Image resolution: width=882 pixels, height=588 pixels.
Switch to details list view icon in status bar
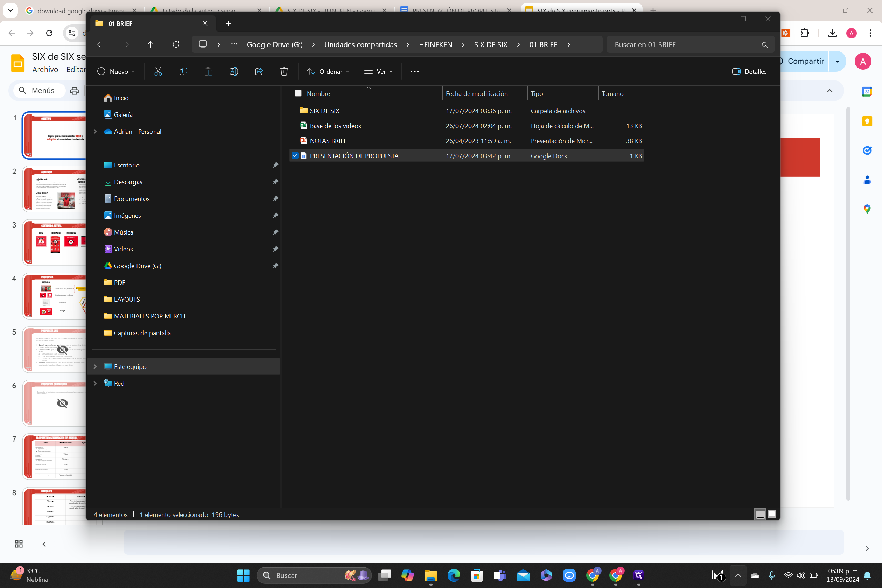pos(760,514)
